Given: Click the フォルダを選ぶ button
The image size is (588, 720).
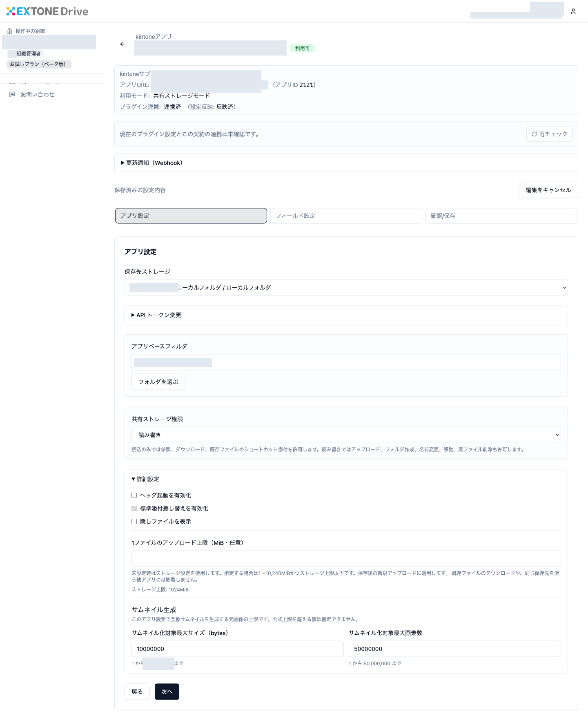Looking at the screenshot, I should click(x=158, y=382).
